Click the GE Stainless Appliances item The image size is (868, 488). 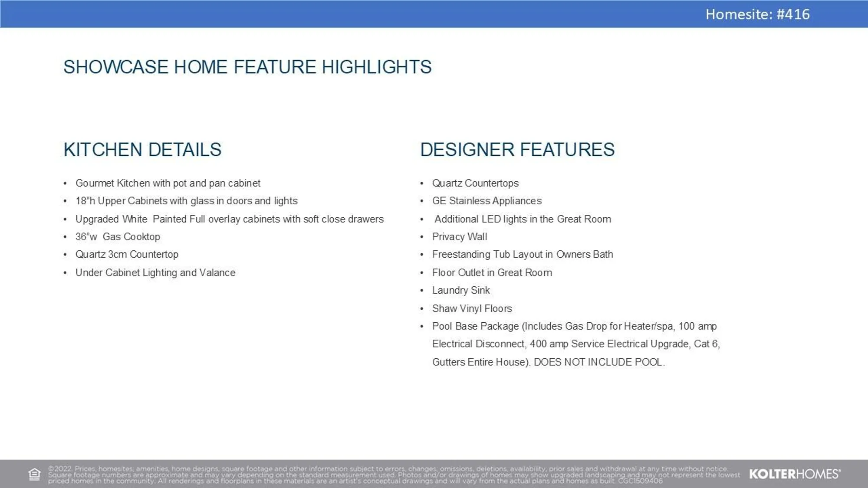tap(487, 201)
